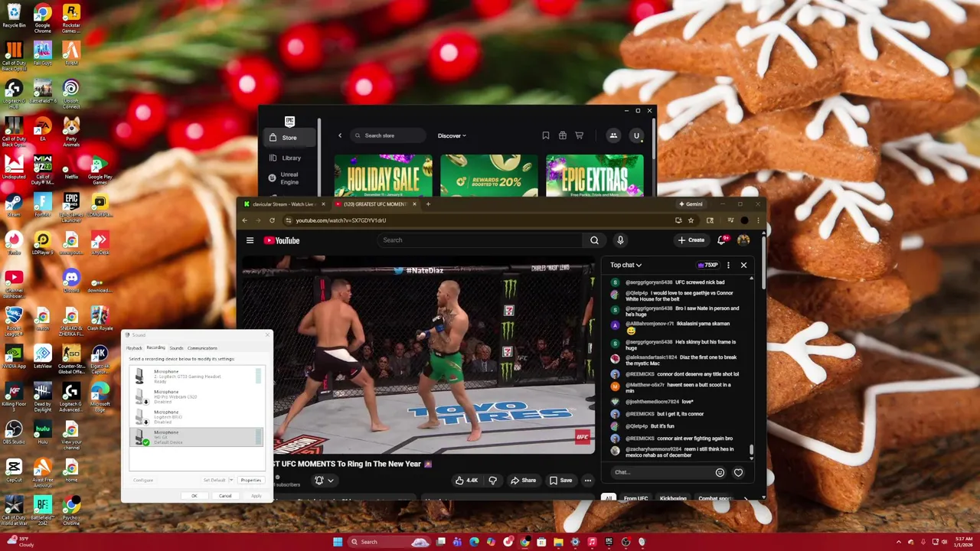Open the Epic Games wishlist bookmark icon
Image resolution: width=980 pixels, height=551 pixels.
pyautogui.click(x=546, y=135)
